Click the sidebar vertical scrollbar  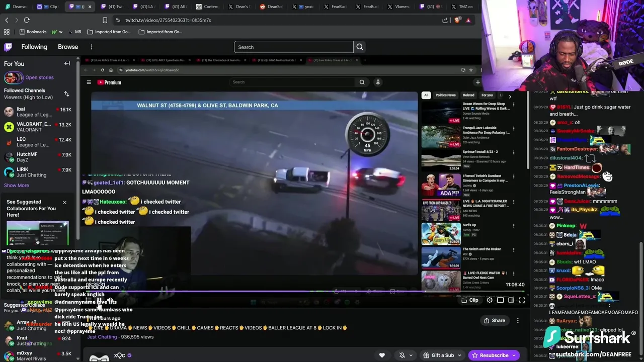pos(78,151)
